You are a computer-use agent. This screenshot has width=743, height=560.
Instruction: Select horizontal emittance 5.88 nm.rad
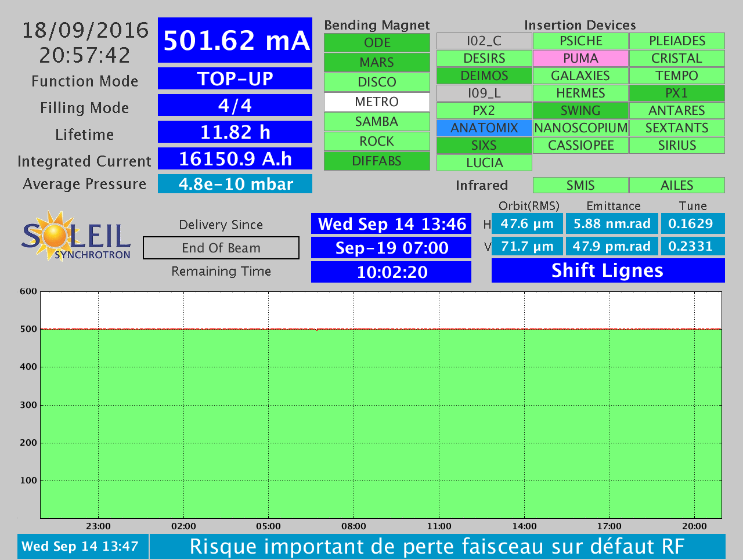[612, 223]
